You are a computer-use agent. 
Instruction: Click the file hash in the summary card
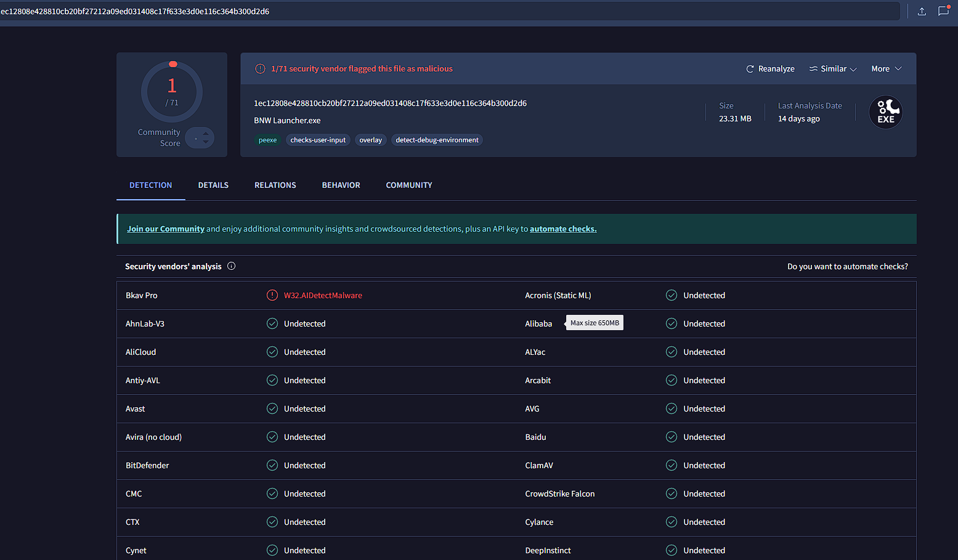pos(391,103)
